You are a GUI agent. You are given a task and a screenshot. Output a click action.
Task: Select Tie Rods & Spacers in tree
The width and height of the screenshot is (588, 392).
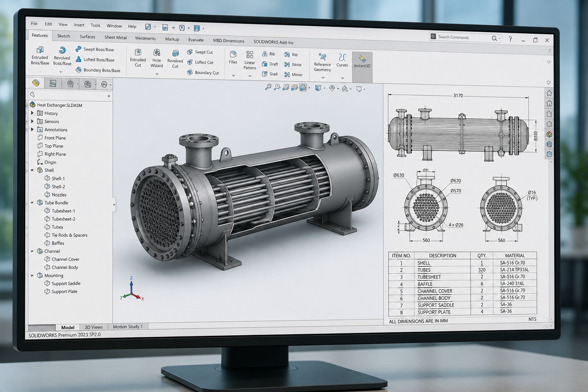pyautogui.click(x=66, y=235)
